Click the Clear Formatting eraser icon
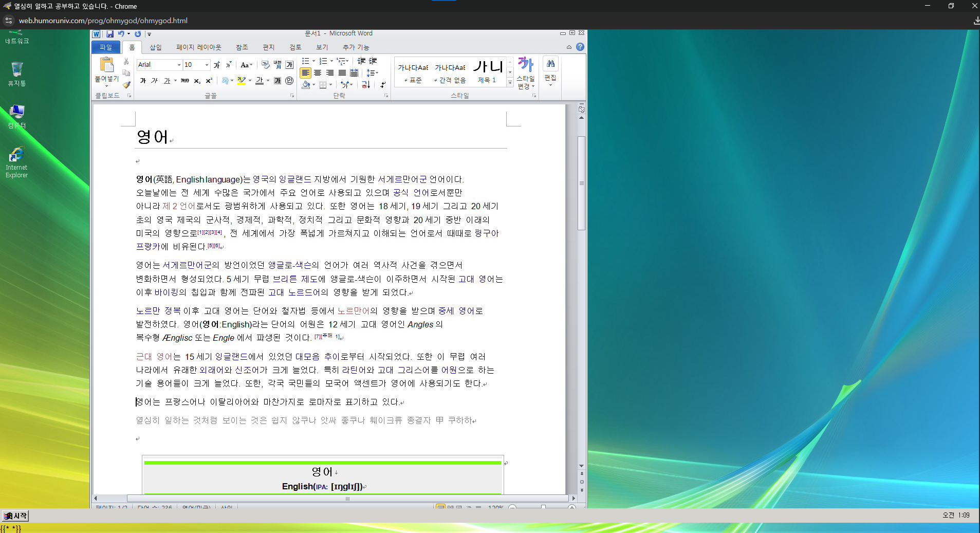 coord(265,65)
